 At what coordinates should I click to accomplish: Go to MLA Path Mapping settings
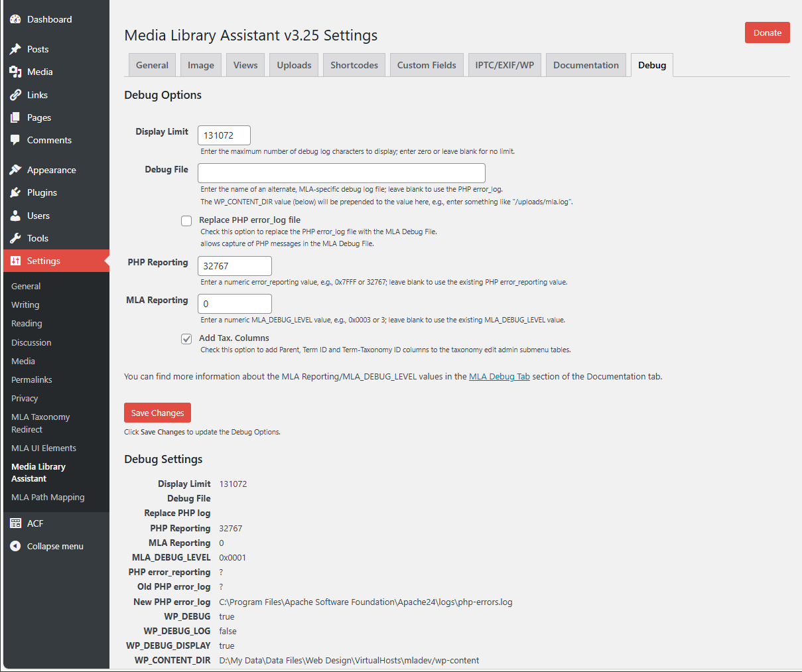pos(48,497)
